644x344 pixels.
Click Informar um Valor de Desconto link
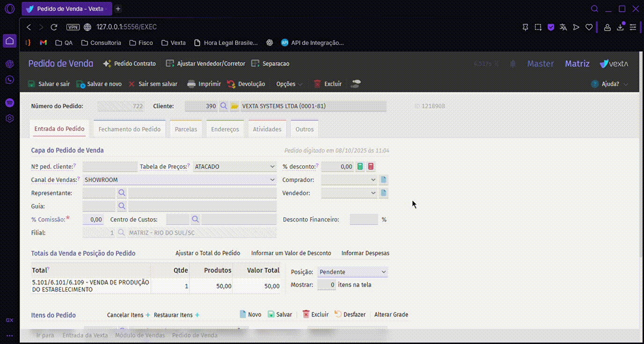pos(291,253)
